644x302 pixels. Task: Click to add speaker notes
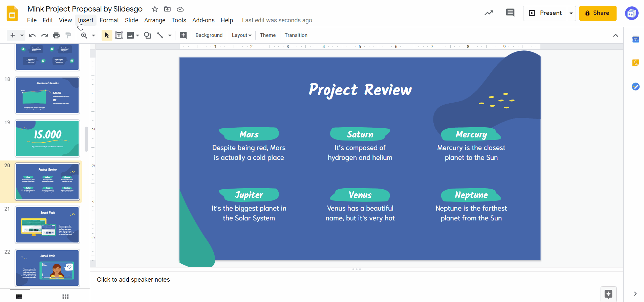[133, 280]
